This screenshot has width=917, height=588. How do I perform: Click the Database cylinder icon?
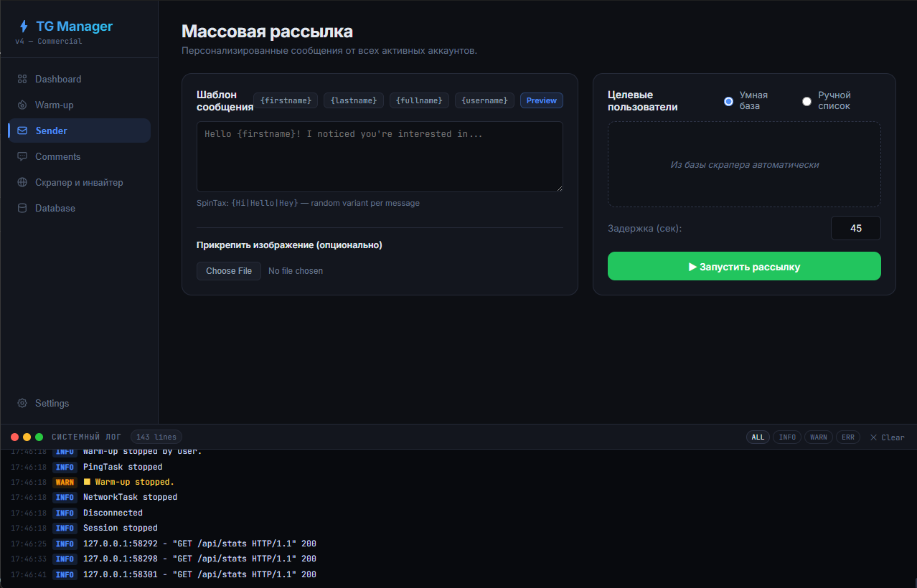tap(22, 208)
